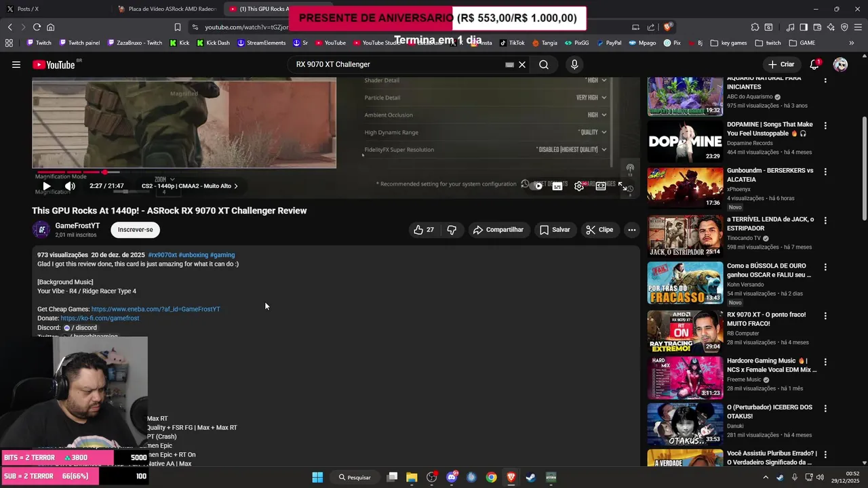Subscribe with Inscrever-se button

(136, 230)
